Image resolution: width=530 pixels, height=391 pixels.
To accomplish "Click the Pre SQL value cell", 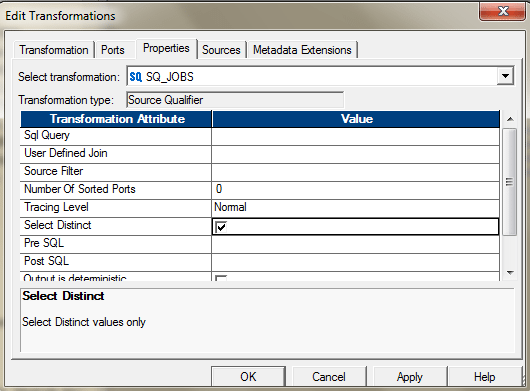I will pos(356,244).
